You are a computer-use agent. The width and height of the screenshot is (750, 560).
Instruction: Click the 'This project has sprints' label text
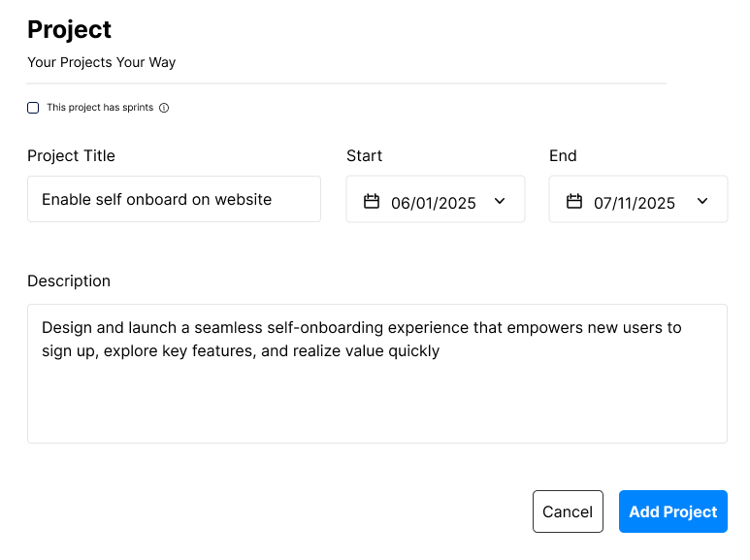coord(100,108)
